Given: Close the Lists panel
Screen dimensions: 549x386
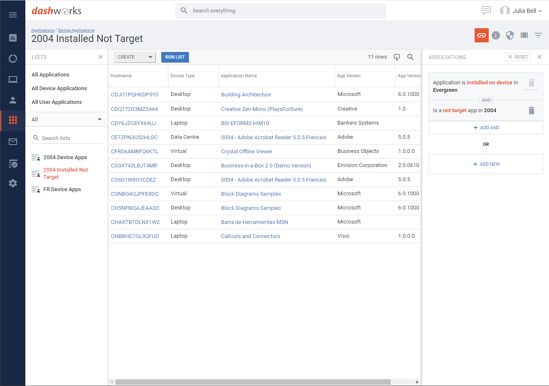Looking at the screenshot, I should pos(100,57).
